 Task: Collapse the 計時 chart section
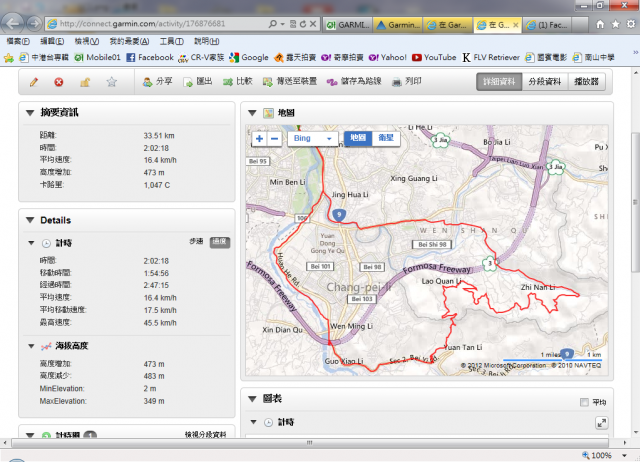253,422
